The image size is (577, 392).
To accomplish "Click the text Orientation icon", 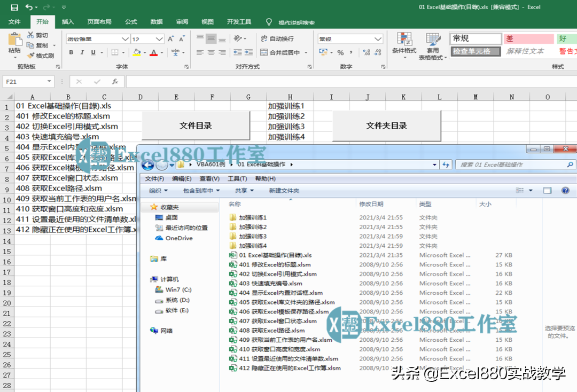I will click(x=238, y=38).
